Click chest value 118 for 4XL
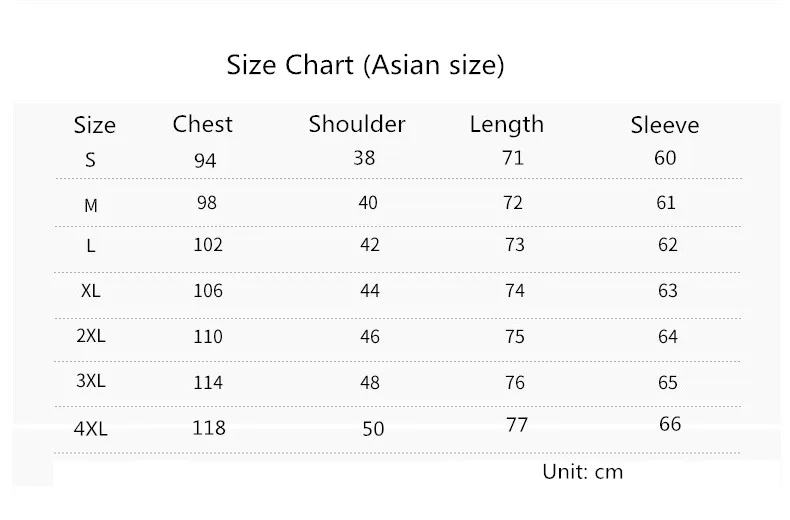The width and height of the screenshot is (790, 520). click(x=209, y=428)
